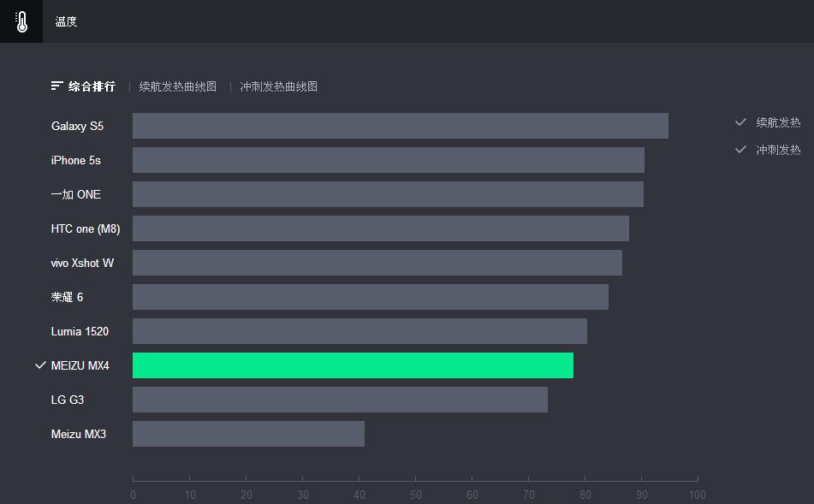The image size is (814, 504).
Task: Click the thermometer temperature icon
Action: pyautogui.click(x=21, y=21)
